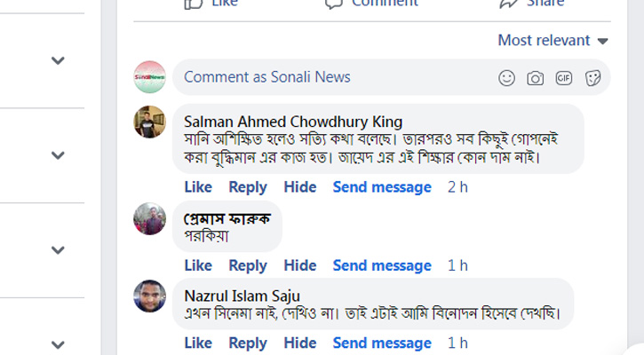Reply to Nazrul Islam Saju's comment
644x355 pixels.
[248, 343]
